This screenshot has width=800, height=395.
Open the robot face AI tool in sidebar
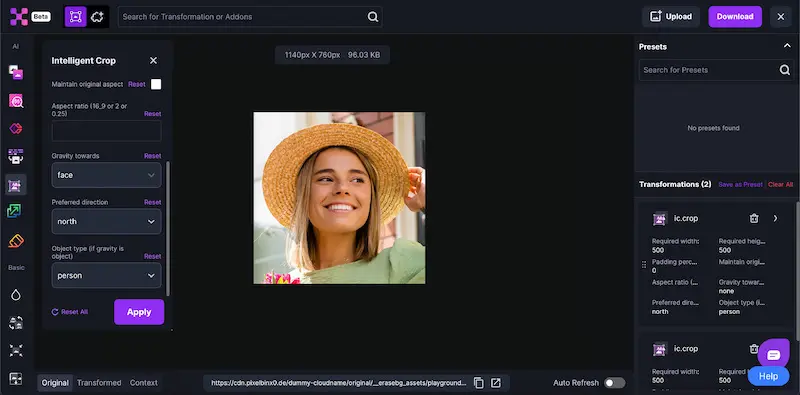(16, 156)
